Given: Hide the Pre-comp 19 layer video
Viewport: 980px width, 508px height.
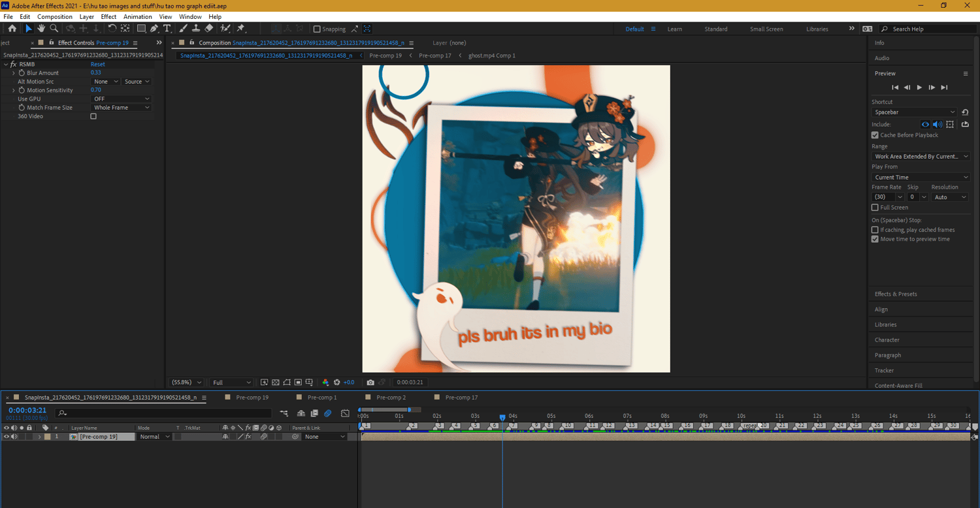Looking at the screenshot, I should click(7, 437).
